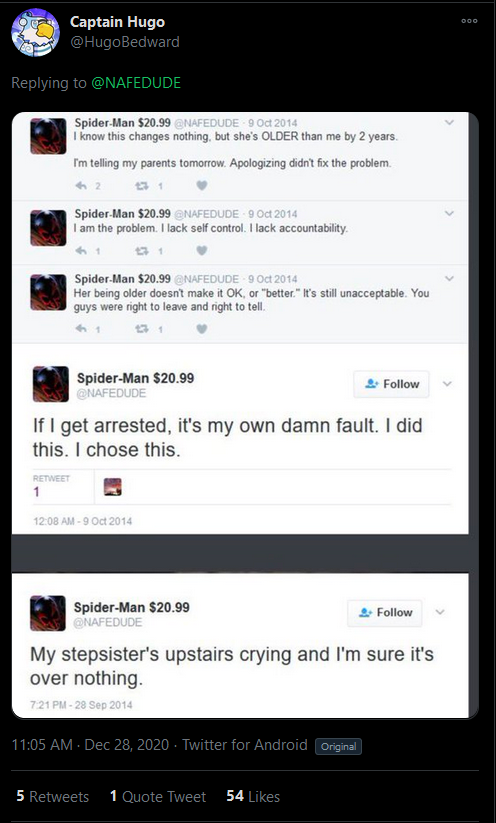Click the Original badge beside Twitter for Android

339,746
